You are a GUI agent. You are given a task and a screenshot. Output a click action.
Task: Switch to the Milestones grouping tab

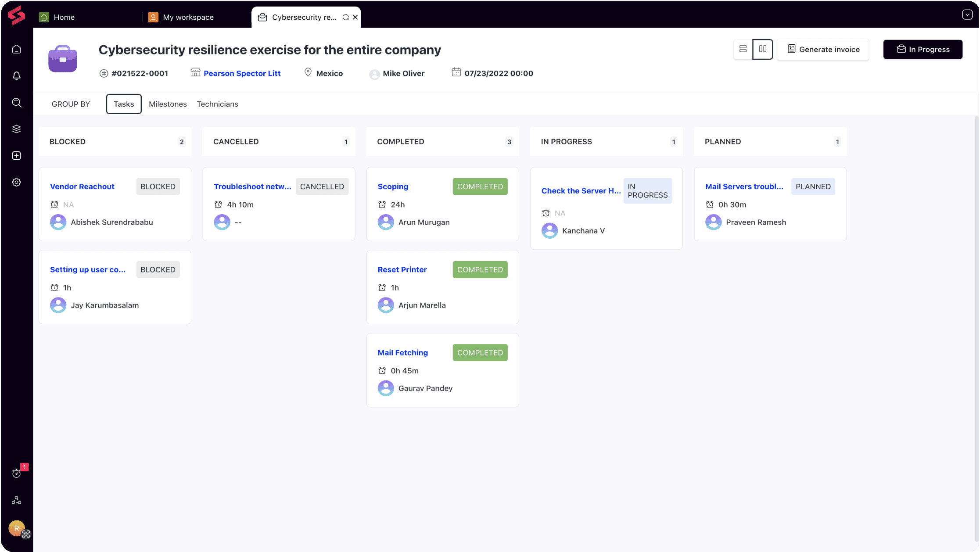pos(168,104)
